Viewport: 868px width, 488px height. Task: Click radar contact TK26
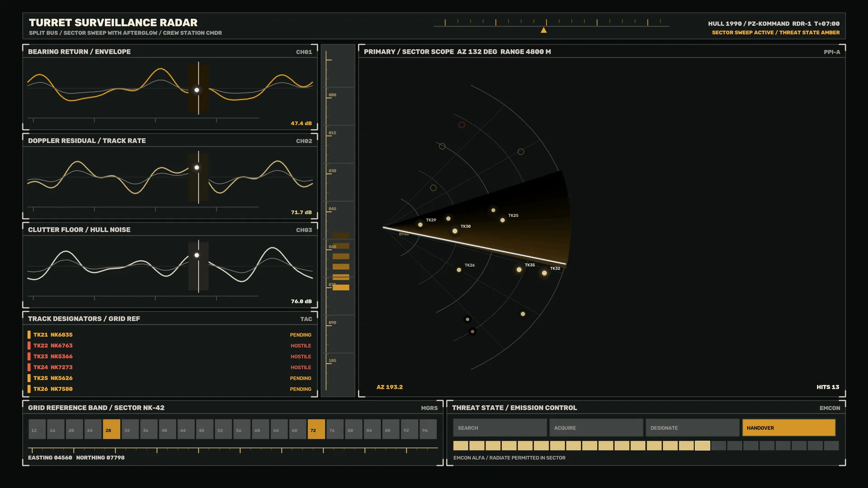459,270
